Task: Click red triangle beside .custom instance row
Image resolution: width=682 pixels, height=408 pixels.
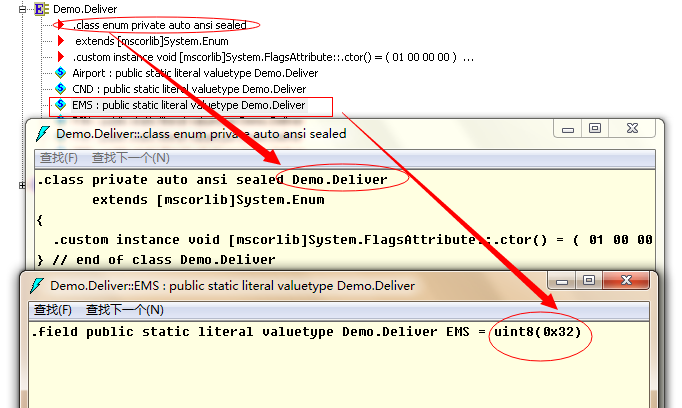Action: [61, 57]
